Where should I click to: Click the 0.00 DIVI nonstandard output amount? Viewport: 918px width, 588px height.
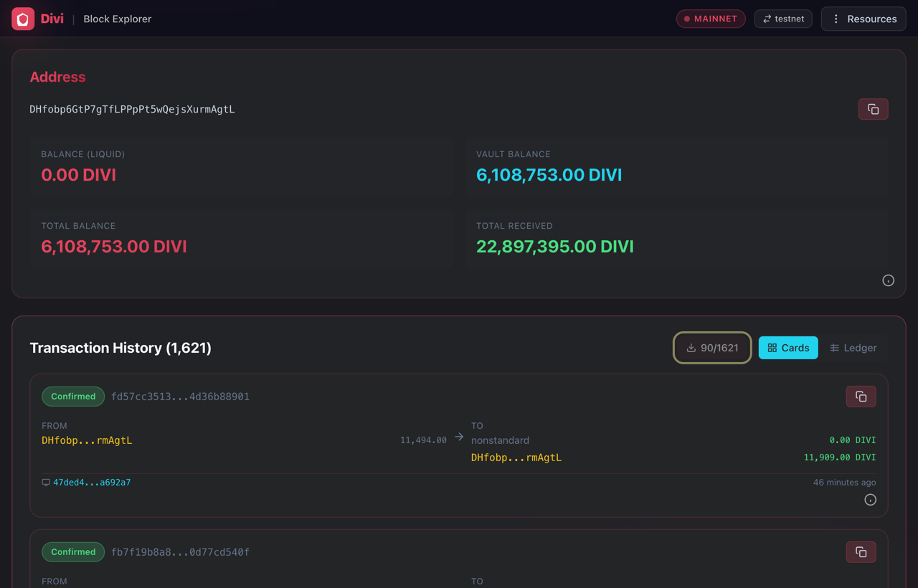tap(853, 440)
